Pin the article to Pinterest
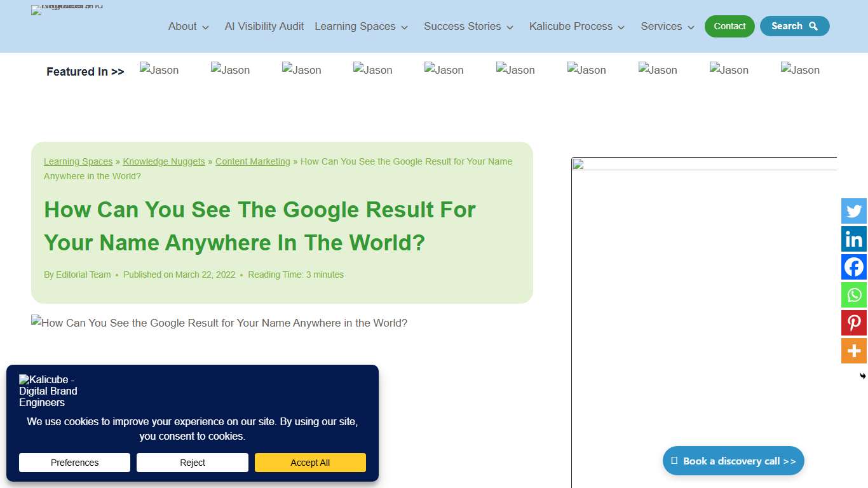The image size is (868, 488). tap(853, 323)
